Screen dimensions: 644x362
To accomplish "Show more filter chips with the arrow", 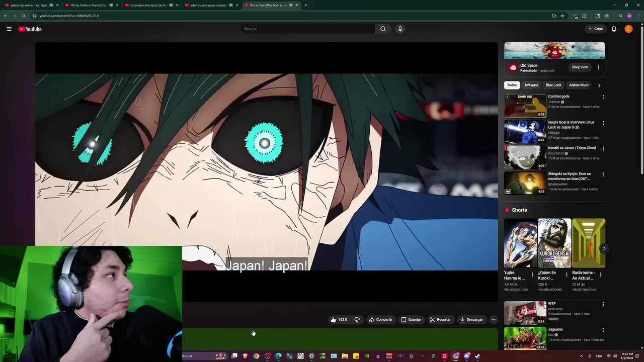I will pos(599,85).
